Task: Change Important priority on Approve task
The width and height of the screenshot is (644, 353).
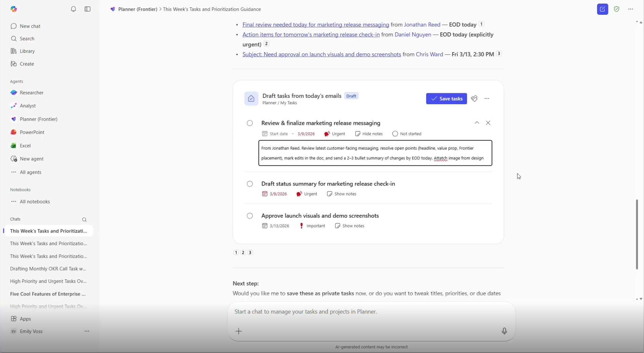Action: [x=313, y=226]
